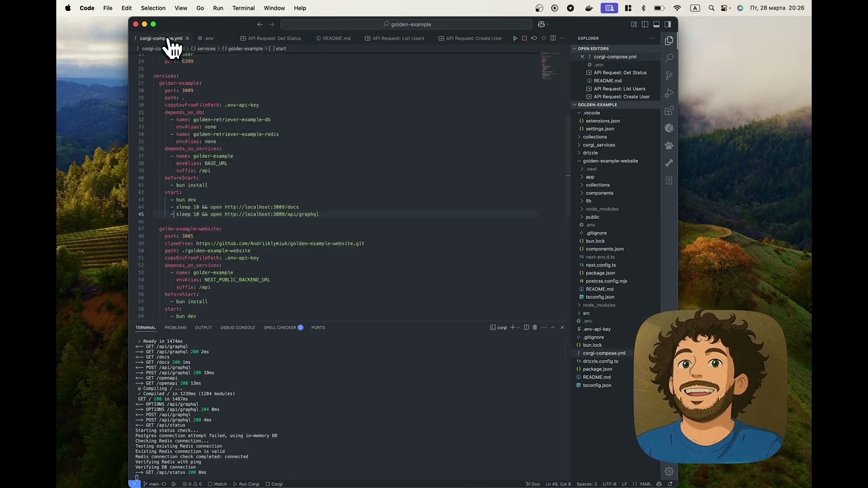Switch to the Problems panel tab
Viewport: 868px width, 488px height.
point(175,327)
